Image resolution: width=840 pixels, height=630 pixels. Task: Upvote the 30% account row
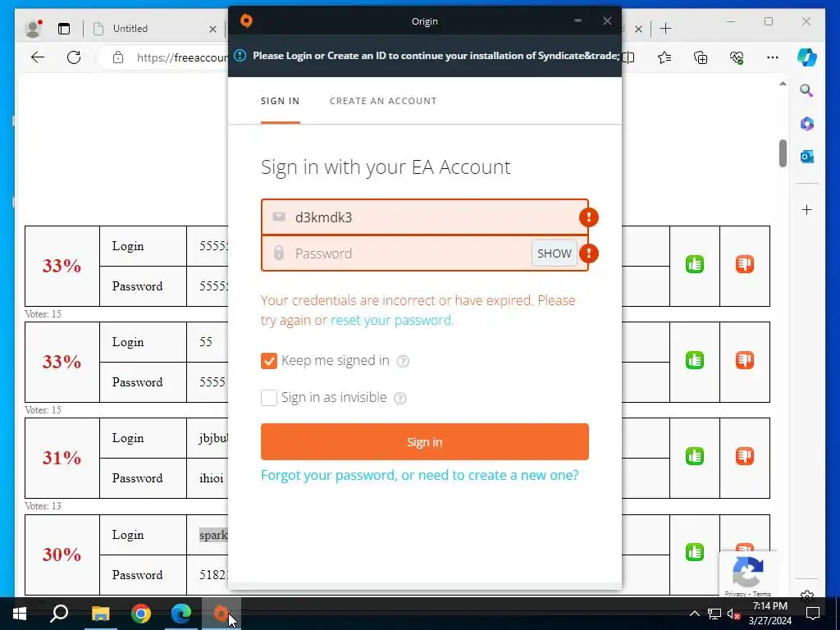pos(695,552)
